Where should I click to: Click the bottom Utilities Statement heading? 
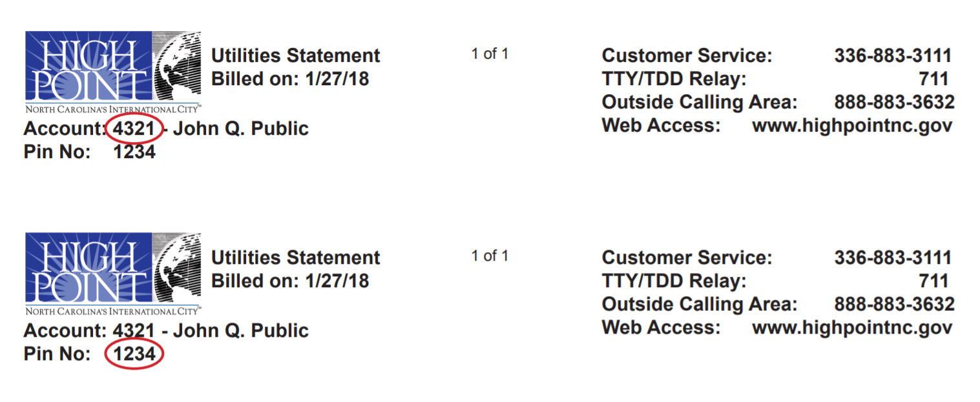[x=296, y=257]
